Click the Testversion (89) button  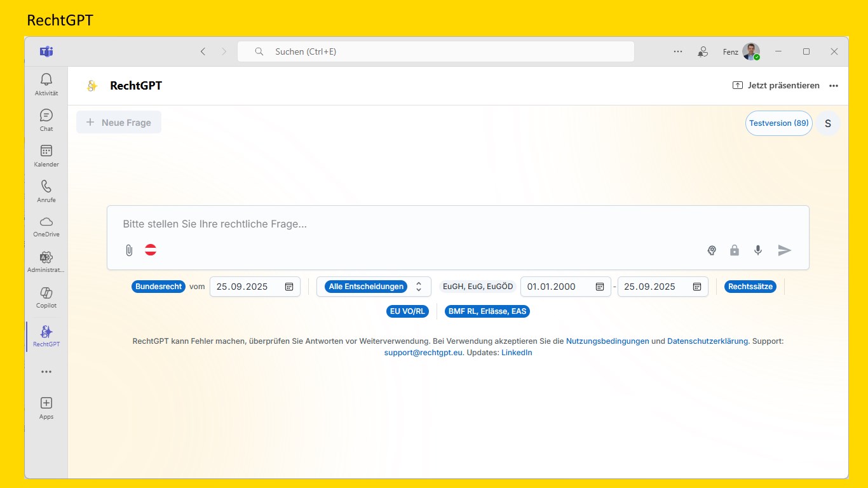click(x=779, y=123)
